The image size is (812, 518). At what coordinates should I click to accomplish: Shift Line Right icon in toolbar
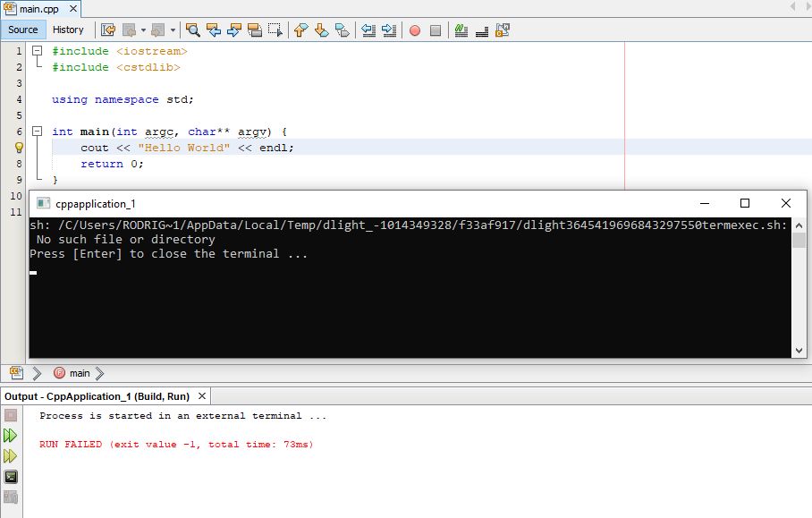[389, 30]
